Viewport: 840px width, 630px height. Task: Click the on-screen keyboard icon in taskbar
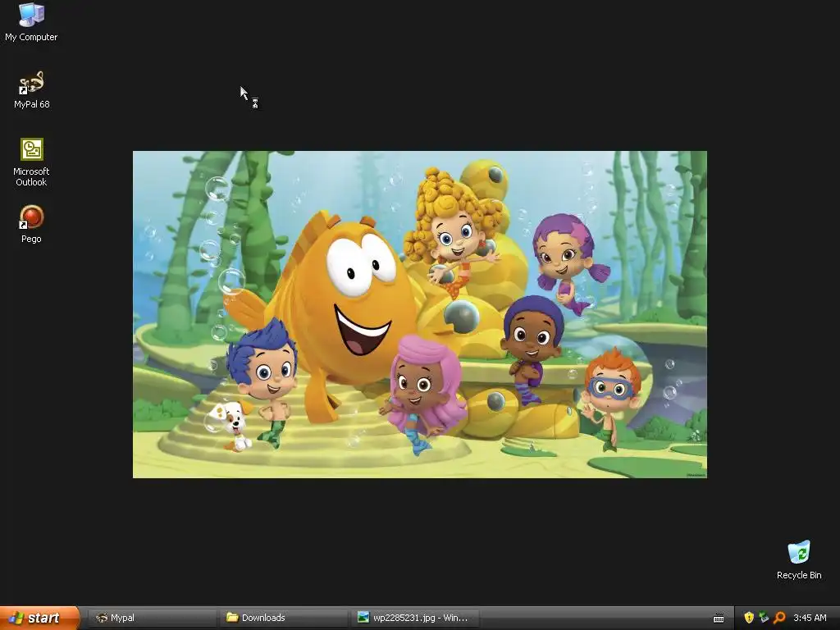tap(719, 619)
